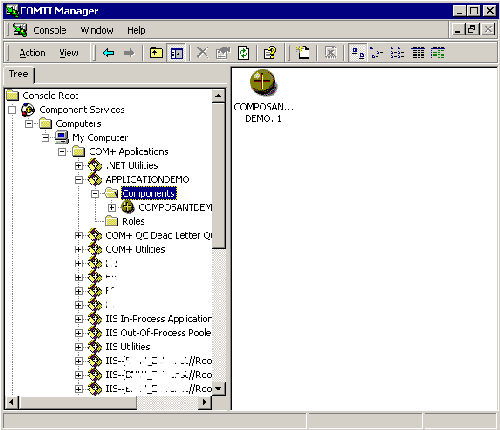Open the Window menu

97,30
